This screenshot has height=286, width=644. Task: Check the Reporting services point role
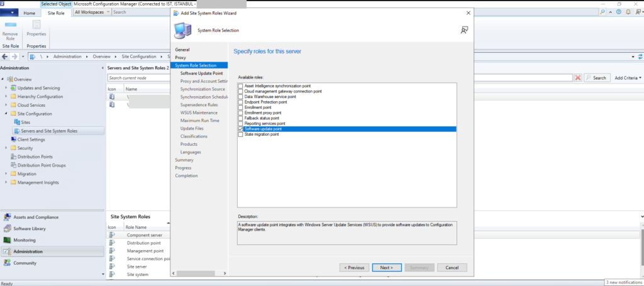240,124
